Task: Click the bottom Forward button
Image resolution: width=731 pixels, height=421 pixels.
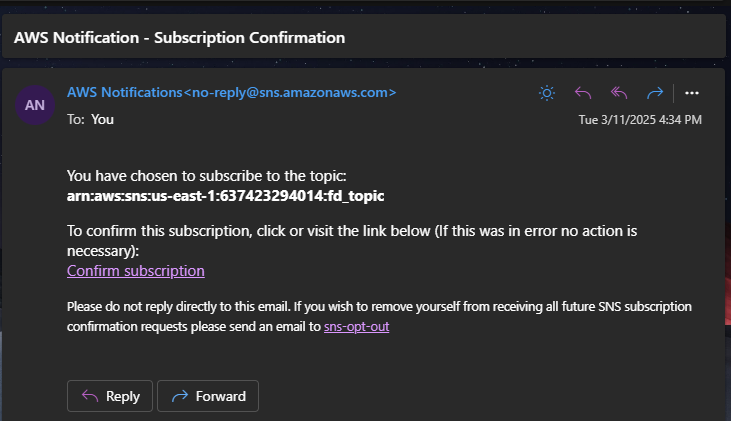Action: click(208, 396)
